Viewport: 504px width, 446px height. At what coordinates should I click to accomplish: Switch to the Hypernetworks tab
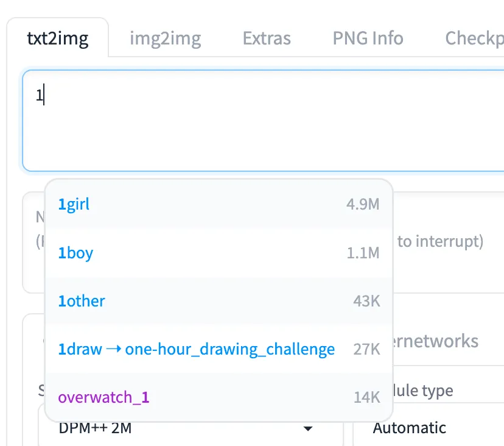coord(438,341)
